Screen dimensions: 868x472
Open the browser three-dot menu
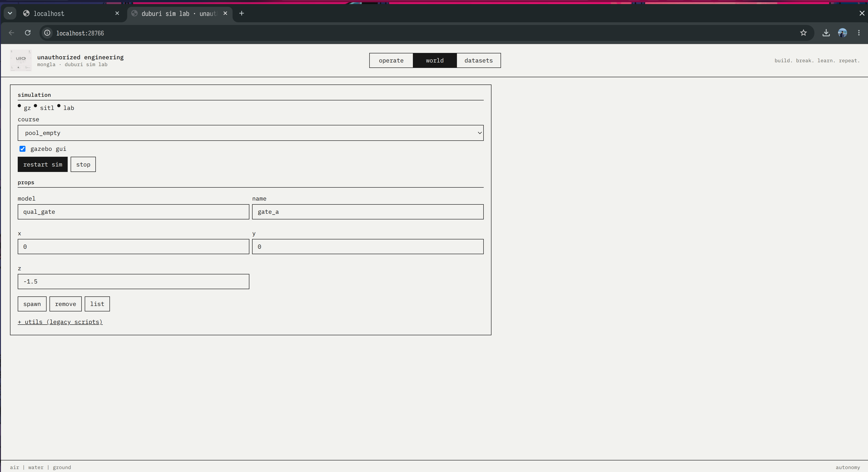(858, 33)
